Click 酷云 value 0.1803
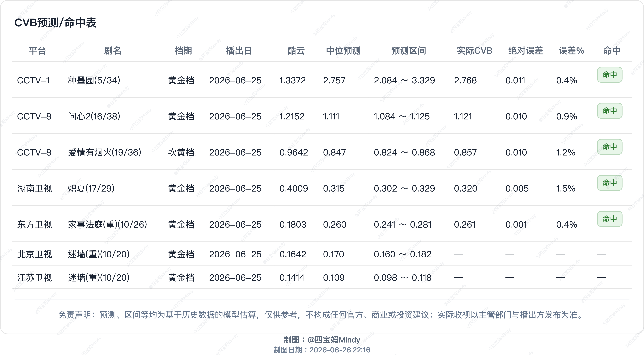The image size is (644, 355). pyautogui.click(x=293, y=224)
